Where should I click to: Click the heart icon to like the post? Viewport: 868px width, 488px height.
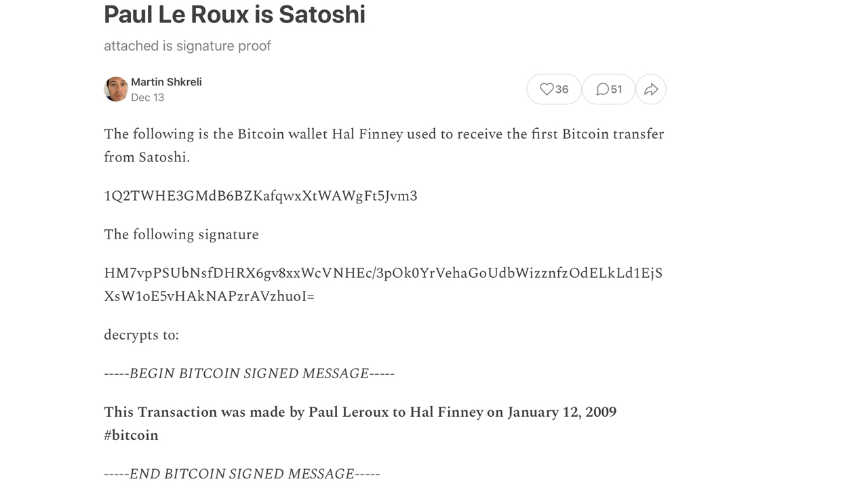click(x=546, y=89)
